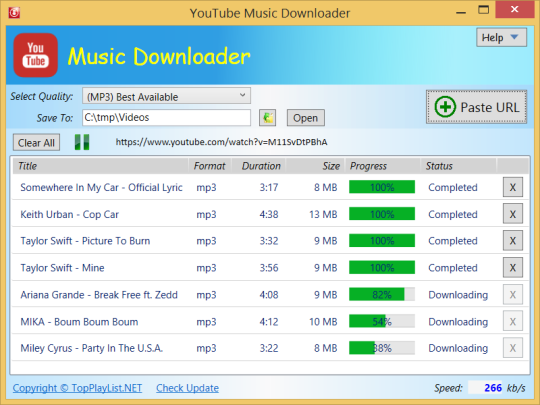Click the 266 speed value
This screenshot has width=540, height=405.
point(493,388)
